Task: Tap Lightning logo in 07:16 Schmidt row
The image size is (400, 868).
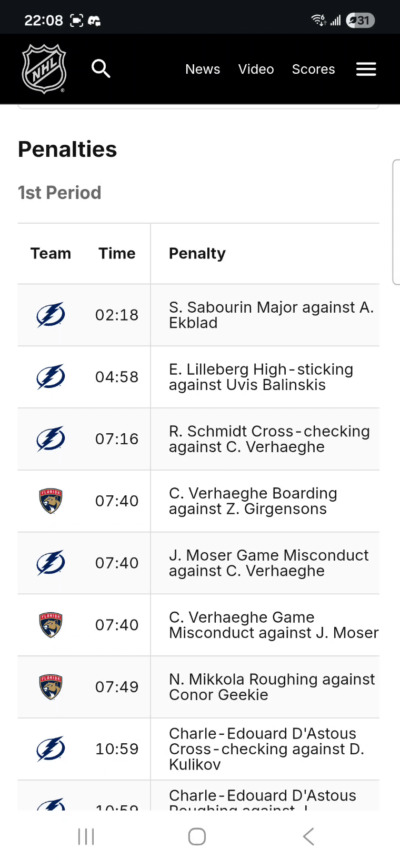Action: point(51,439)
